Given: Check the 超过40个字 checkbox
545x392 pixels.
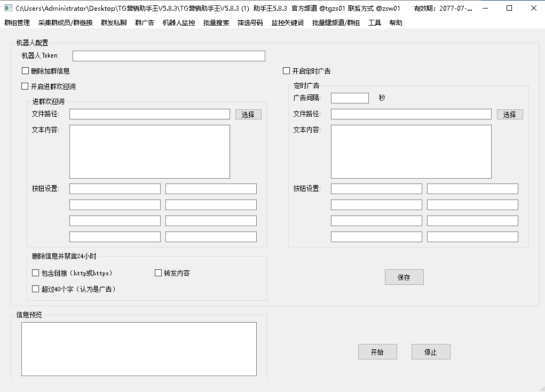Looking at the screenshot, I should pos(36,289).
